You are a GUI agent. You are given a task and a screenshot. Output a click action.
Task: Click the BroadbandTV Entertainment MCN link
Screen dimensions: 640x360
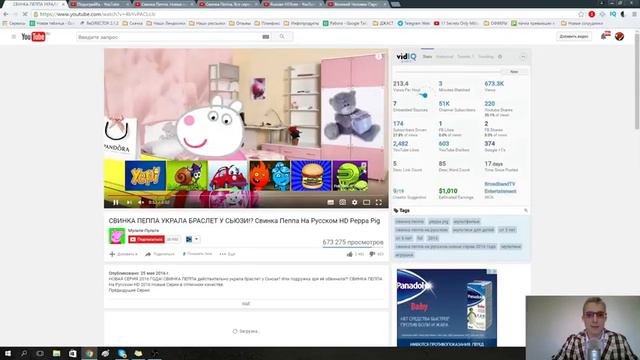coord(500,187)
